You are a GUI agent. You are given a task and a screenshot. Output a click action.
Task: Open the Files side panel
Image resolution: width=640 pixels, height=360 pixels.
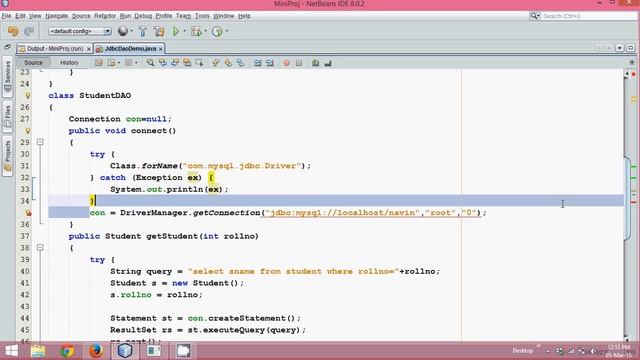7,116
